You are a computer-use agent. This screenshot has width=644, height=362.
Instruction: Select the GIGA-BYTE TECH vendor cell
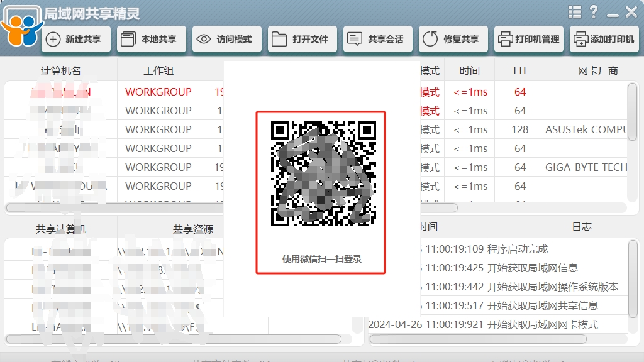click(587, 167)
